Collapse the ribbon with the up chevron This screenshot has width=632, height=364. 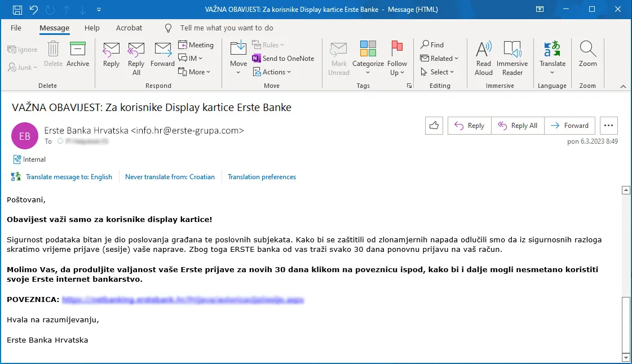[623, 86]
